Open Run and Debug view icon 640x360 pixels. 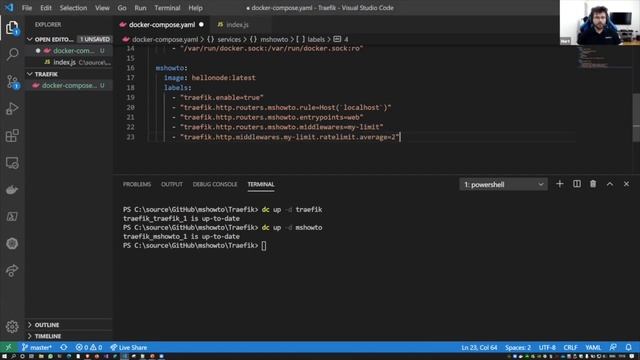pos(12,109)
